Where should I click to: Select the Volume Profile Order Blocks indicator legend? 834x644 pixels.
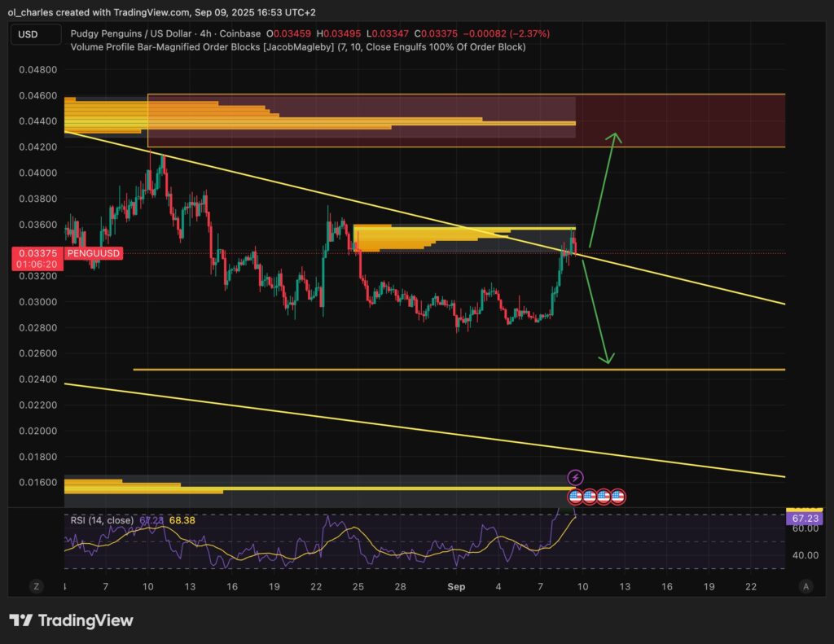click(298, 47)
